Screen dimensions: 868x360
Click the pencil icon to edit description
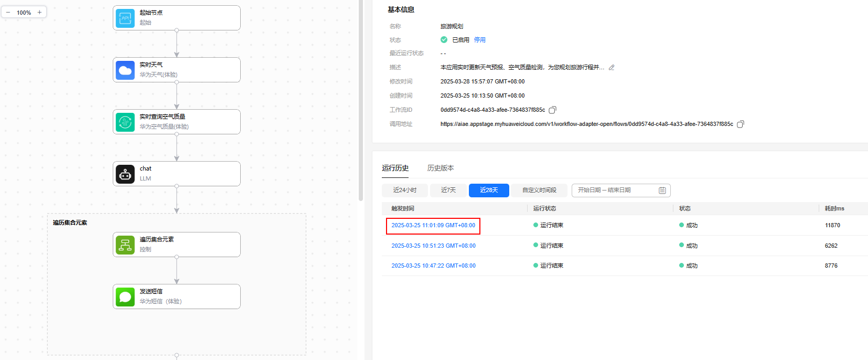[612, 68]
